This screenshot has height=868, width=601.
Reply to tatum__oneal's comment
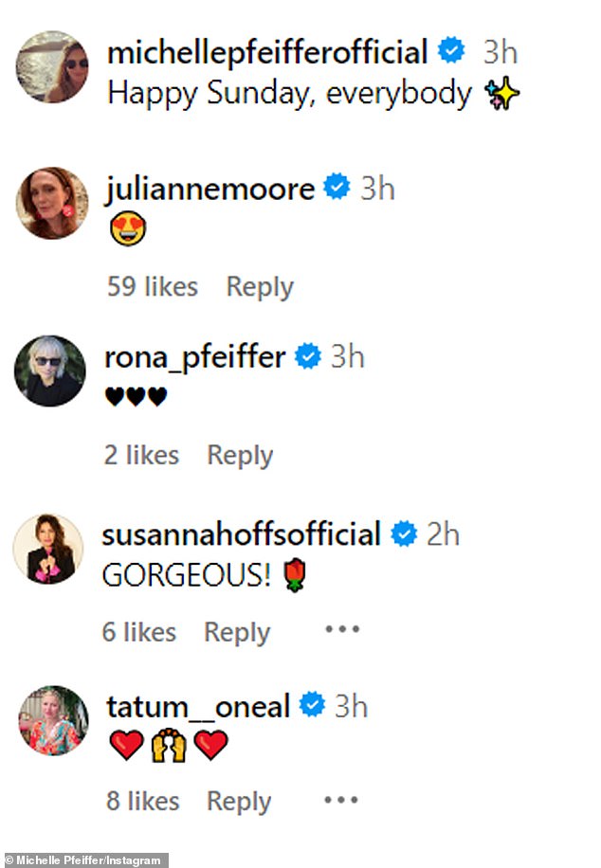239,801
